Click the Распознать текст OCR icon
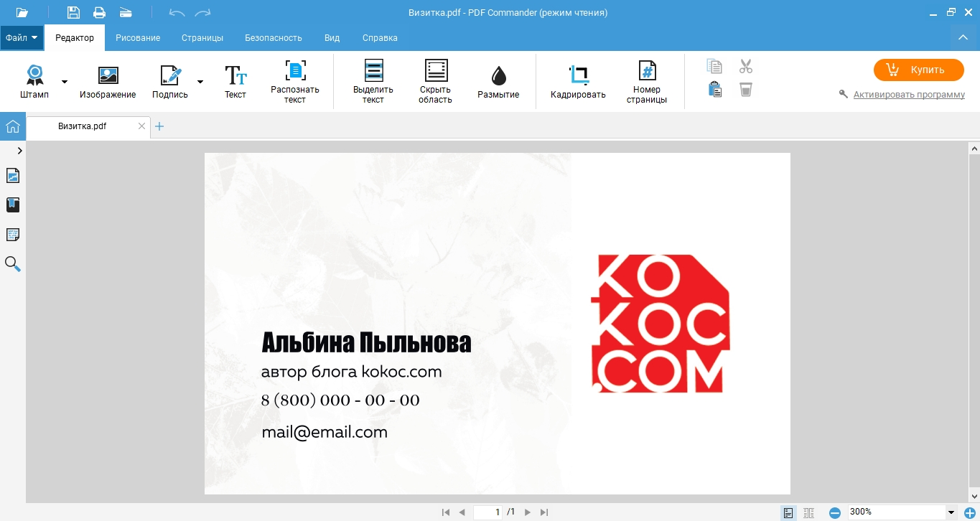Image resolution: width=980 pixels, height=521 pixels. point(295,82)
